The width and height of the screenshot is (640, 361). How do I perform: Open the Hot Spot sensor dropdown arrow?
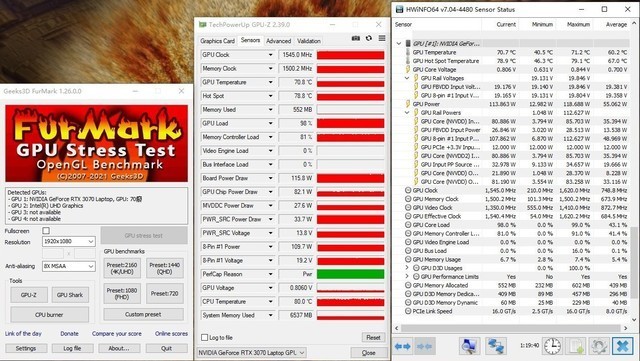pyautogui.click(x=270, y=96)
